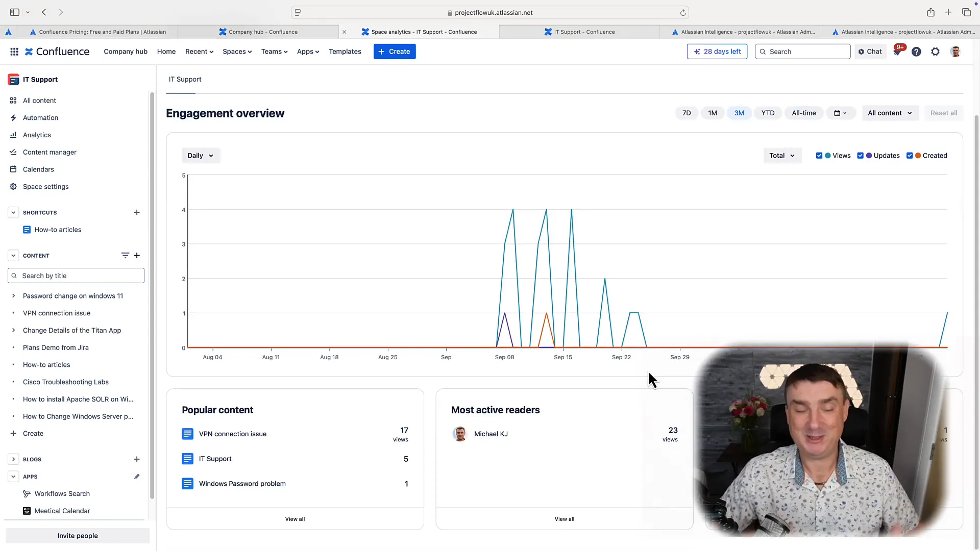The image size is (980, 551).
Task: Add a new shortcut with plus icon
Action: click(137, 213)
